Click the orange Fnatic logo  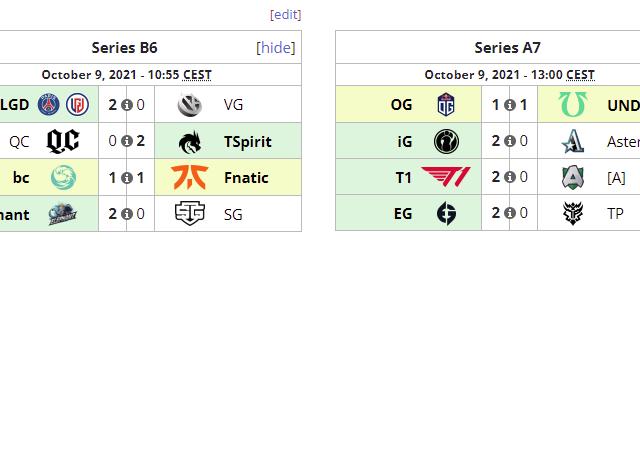pos(190,177)
